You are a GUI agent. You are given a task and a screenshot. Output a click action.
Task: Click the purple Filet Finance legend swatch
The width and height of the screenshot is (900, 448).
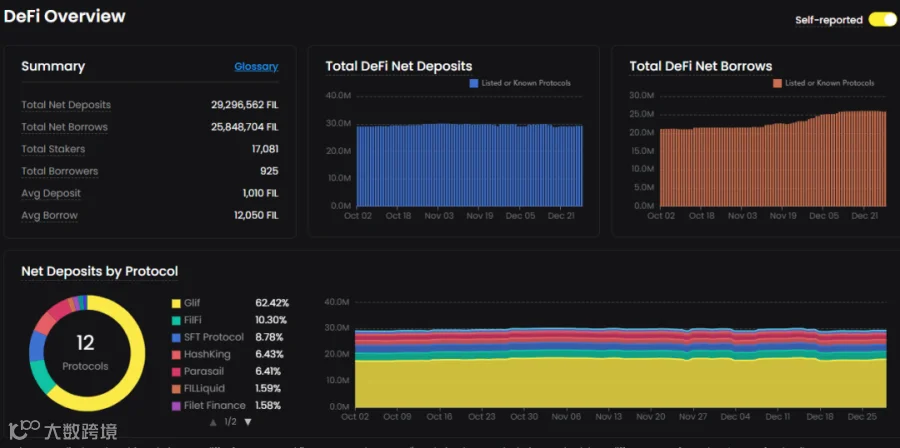click(x=176, y=406)
